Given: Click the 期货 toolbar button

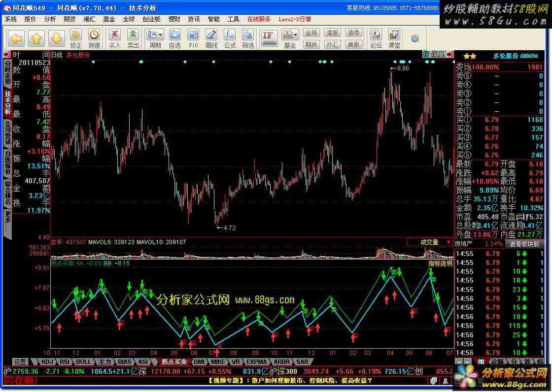Looking at the screenshot, I should pos(311,44).
